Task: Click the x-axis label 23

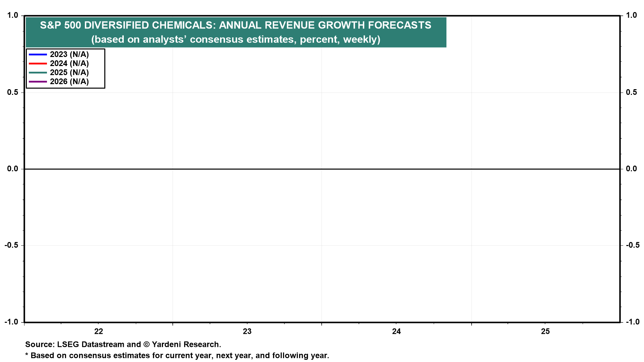Action: pos(247,331)
